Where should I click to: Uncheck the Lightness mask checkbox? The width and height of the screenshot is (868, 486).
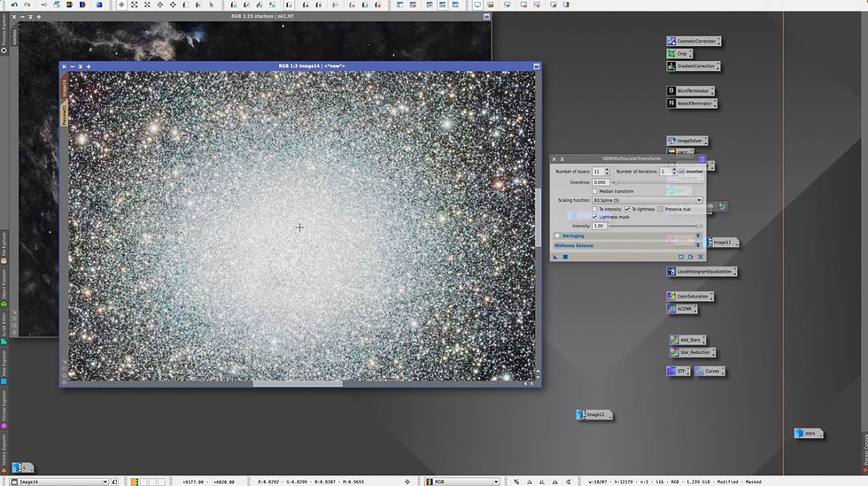pyautogui.click(x=594, y=217)
